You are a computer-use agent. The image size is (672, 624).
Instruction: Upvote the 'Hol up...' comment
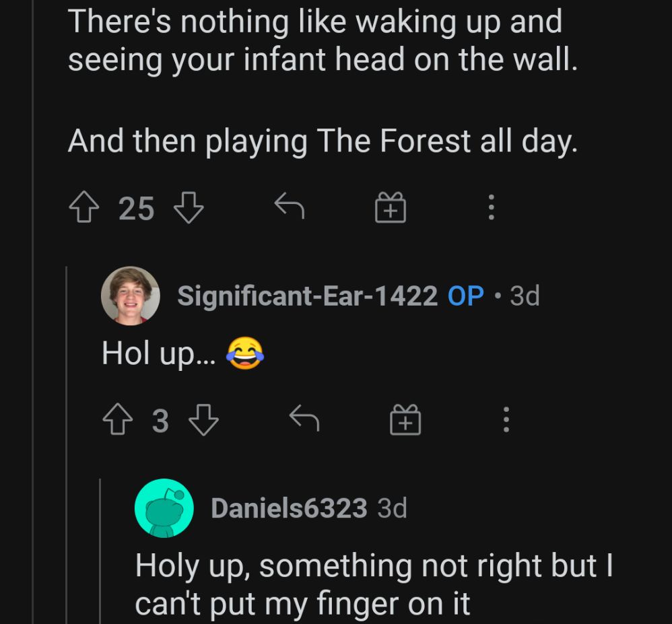pyautogui.click(x=117, y=421)
